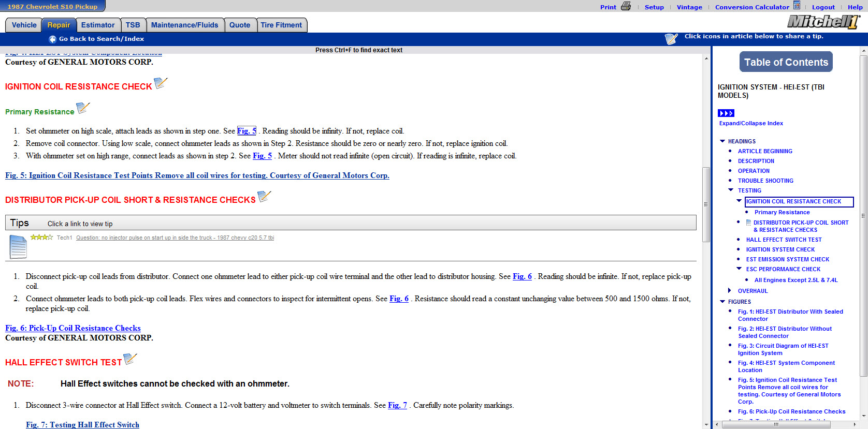Open Fig. 7 Testing Hall Effect Switch caption
Screen dimensions: 868x429
pos(83,425)
